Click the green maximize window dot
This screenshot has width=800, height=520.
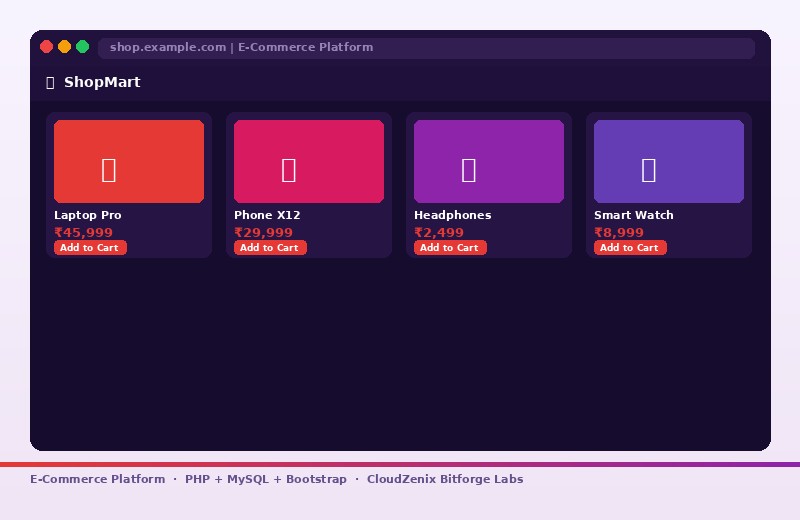83,47
